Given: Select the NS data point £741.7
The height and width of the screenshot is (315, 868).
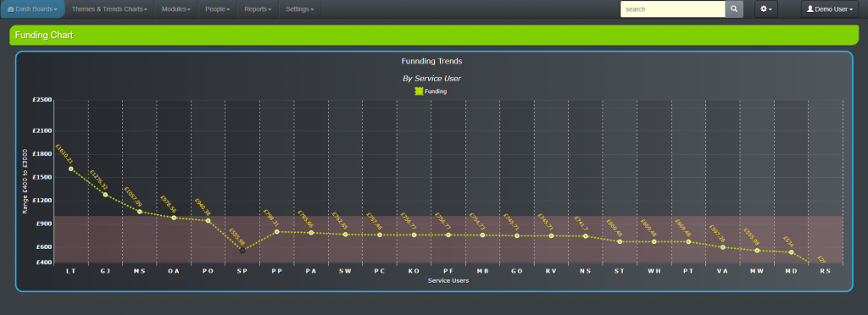Looking at the screenshot, I should (586, 236).
